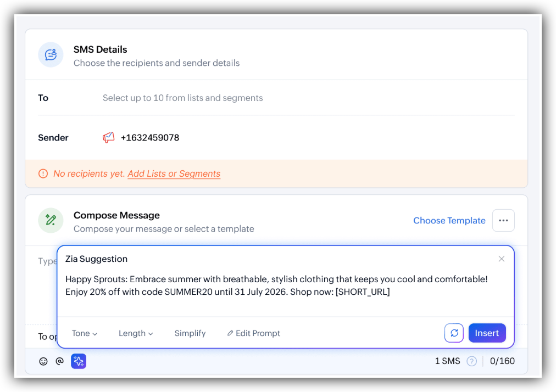The image size is (556, 392).
Task: Click the @ merge tag icon
Action: pyautogui.click(x=59, y=361)
